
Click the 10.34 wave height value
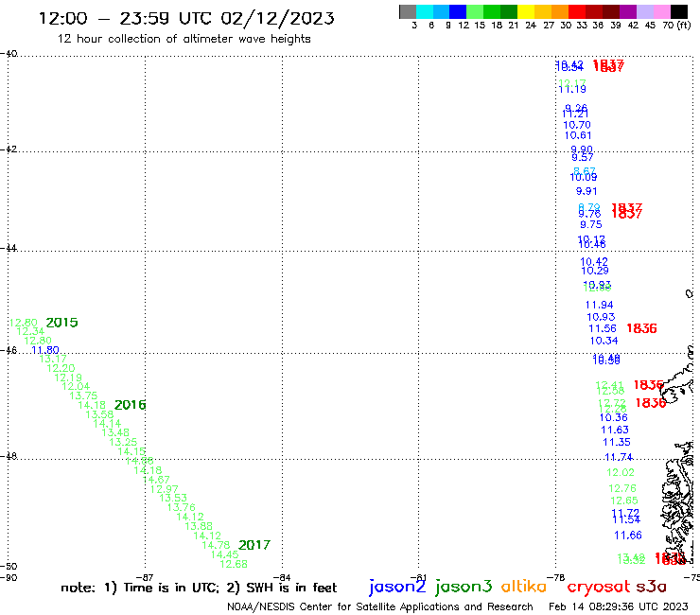tap(604, 341)
